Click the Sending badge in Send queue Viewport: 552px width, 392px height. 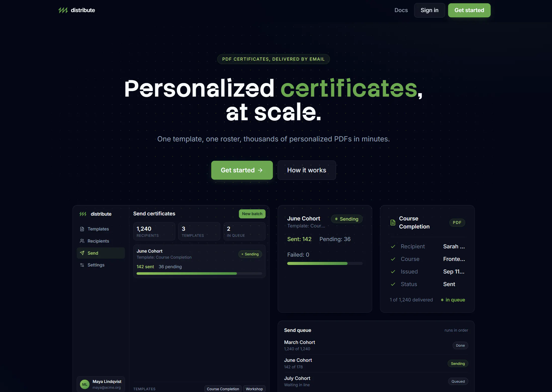458,364
